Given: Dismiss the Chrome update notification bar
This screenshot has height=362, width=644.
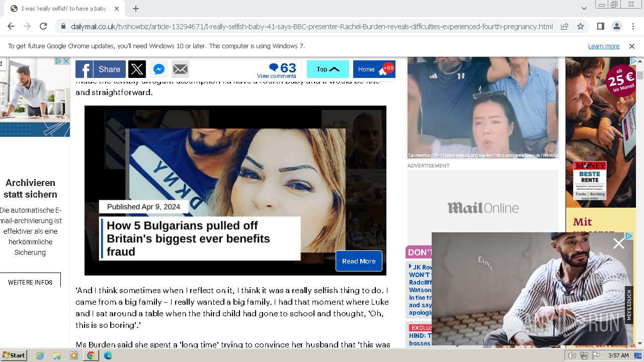Looking at the screenshot, I should click(x=632, y=46).
